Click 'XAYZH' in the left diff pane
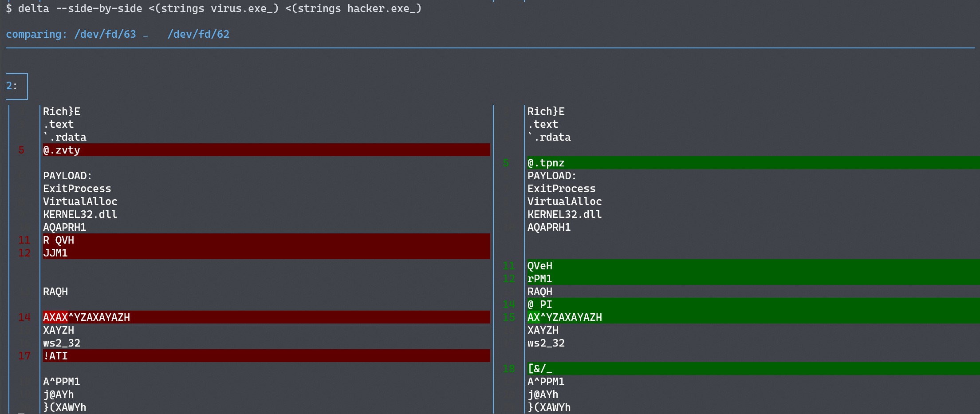Image resolution: width=980 pixels, height=414 pixels. click(59, 330)
